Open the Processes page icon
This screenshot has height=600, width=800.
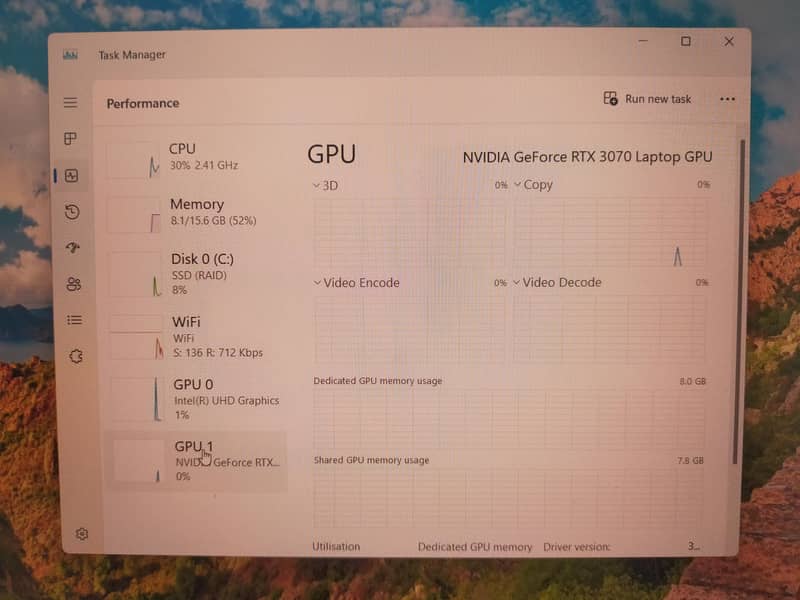(71, 139)
